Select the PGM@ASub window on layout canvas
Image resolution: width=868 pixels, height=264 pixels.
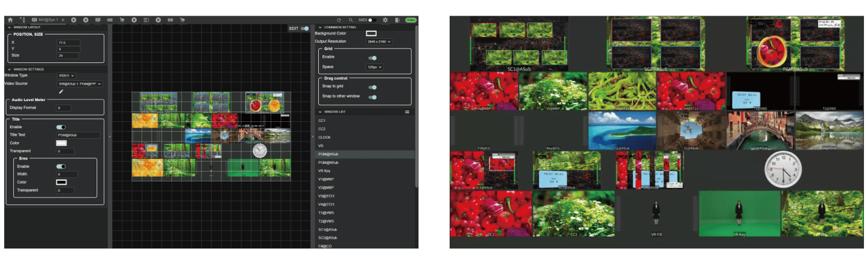coord(264,102)
